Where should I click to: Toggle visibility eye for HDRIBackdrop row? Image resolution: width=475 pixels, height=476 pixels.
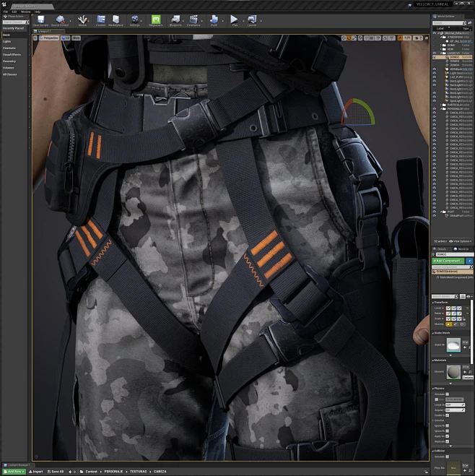[435, 69]
